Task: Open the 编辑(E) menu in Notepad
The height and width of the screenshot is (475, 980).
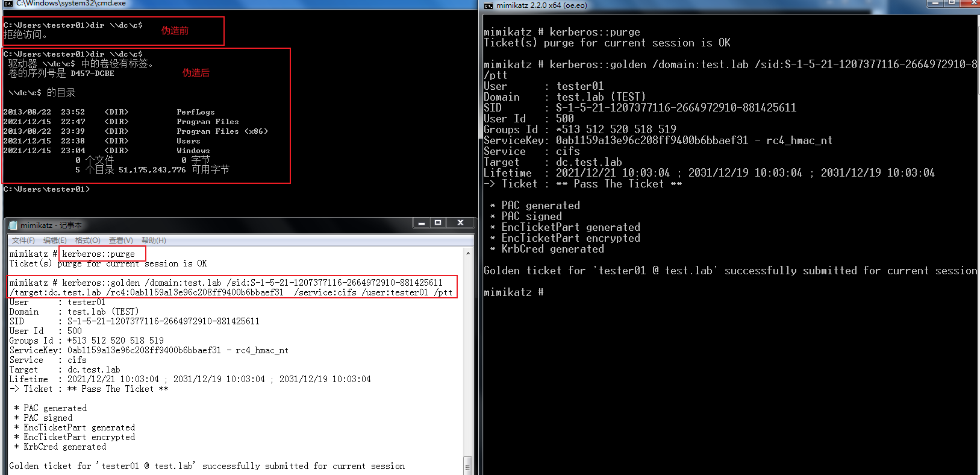Action: (55, 241)
